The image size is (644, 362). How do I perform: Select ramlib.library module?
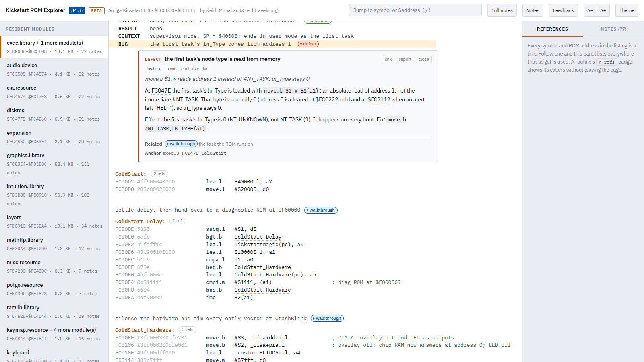coord(54,312)
